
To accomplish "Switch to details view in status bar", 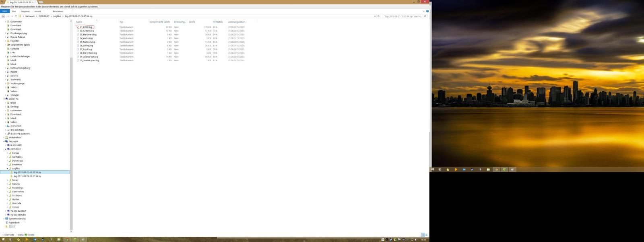I will click(x=423, y=235).
